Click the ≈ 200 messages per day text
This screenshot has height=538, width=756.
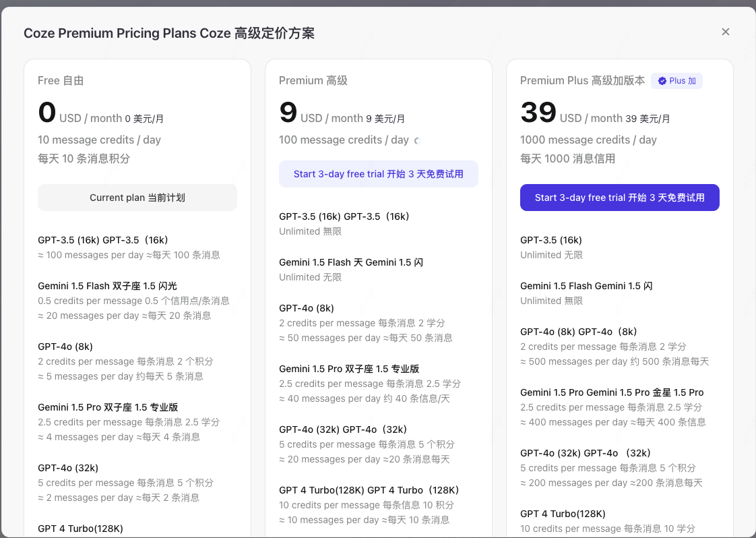click(x=611, y=483)
